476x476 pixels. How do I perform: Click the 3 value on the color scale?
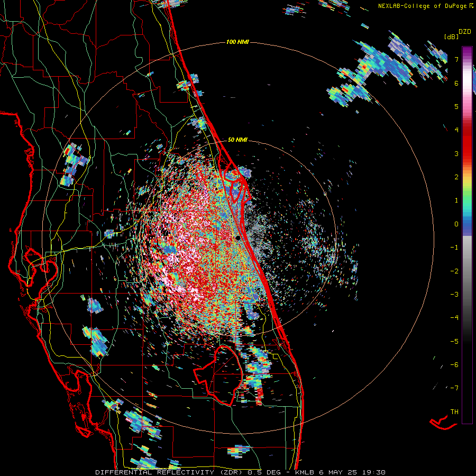pos(456,153)
